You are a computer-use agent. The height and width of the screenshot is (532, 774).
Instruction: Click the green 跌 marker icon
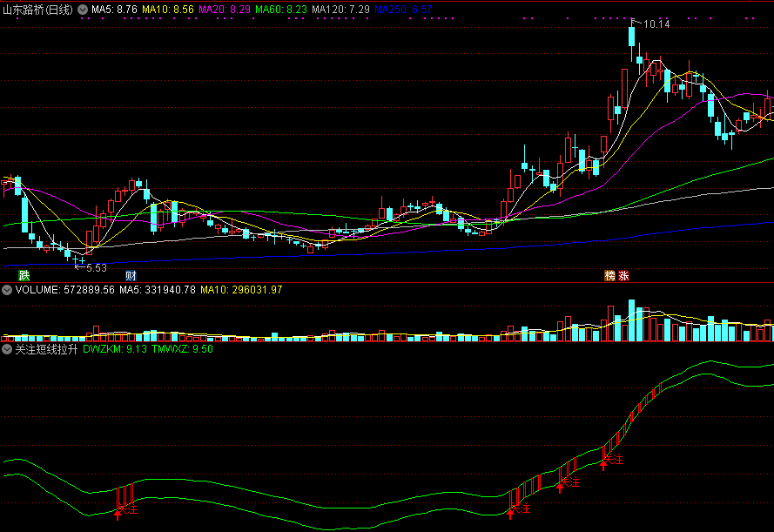point(24,275)
